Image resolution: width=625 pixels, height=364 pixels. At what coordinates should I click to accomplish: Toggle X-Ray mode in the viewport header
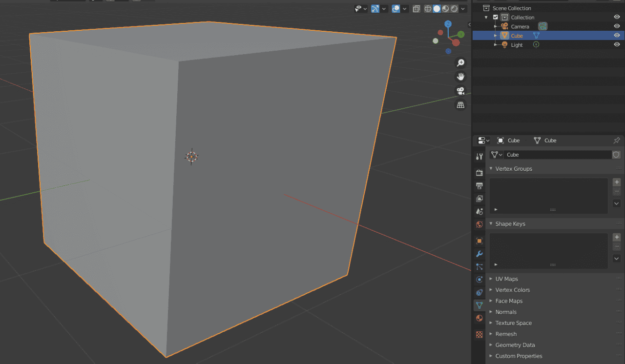coord(416,9)
